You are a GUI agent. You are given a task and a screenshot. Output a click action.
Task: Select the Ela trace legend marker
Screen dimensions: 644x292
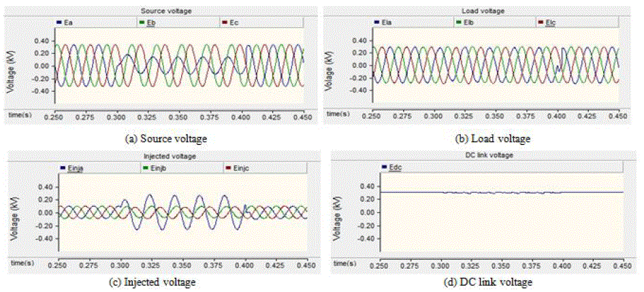pyautogui.click(x=376, y=22)
